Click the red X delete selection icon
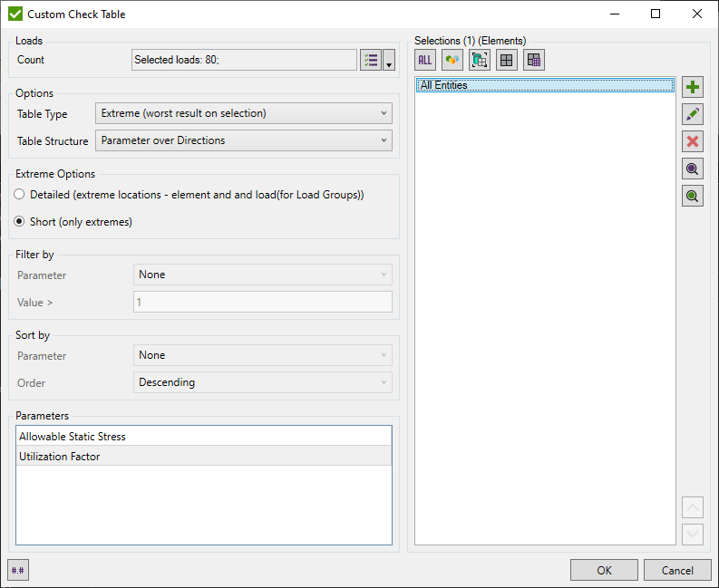Viewport: 719px width, 588px height. click(x=693, y=141)
